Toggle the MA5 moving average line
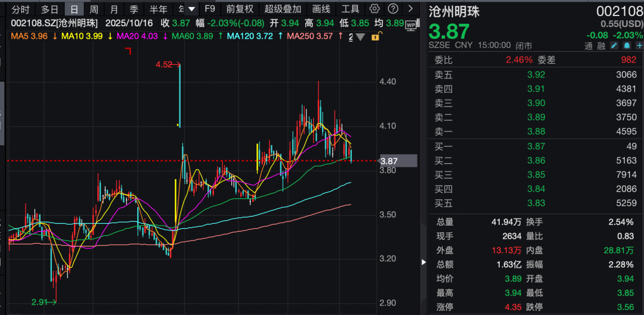Viewport: 644px width, 315px height. click(x=29, y=36)
